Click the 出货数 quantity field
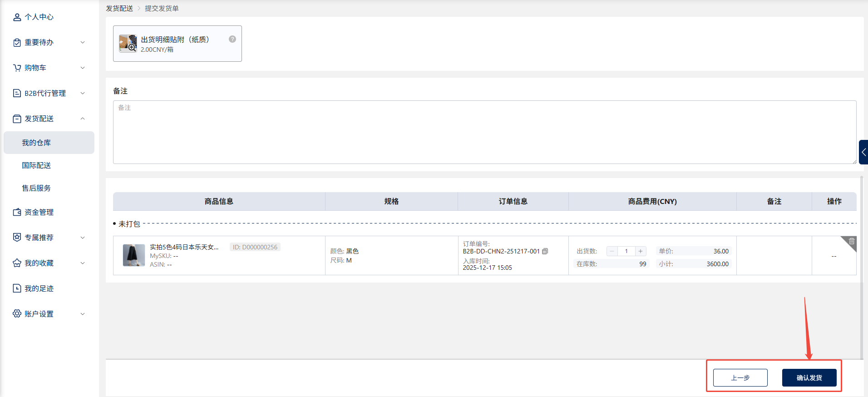 pos(626,251)
